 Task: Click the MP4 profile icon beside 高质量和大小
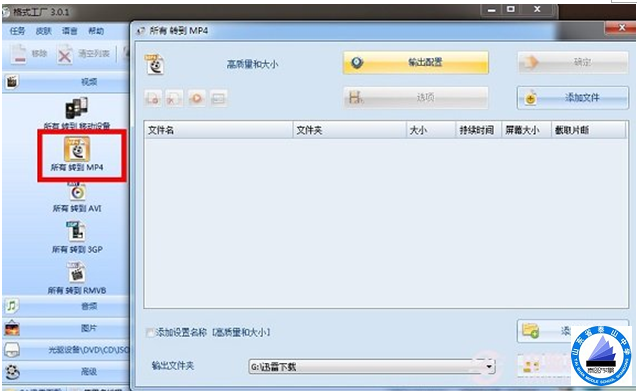(154, 64)
